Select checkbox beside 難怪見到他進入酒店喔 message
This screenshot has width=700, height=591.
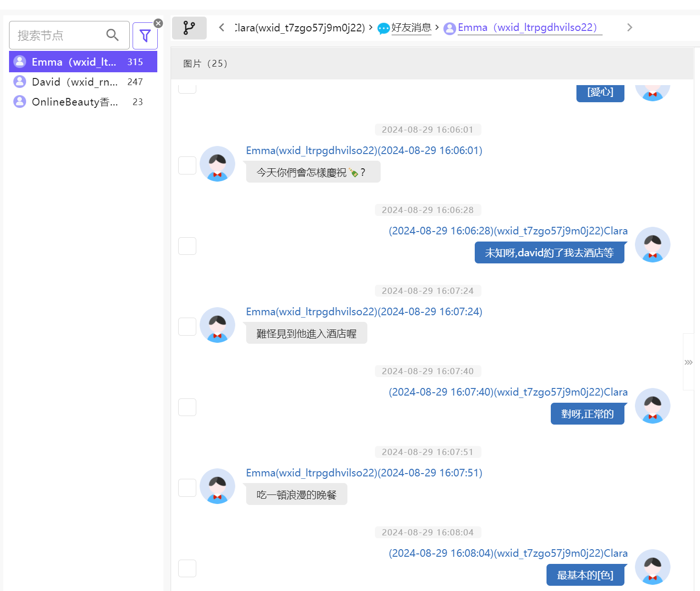pyautogui.click(x=187, y=327)
